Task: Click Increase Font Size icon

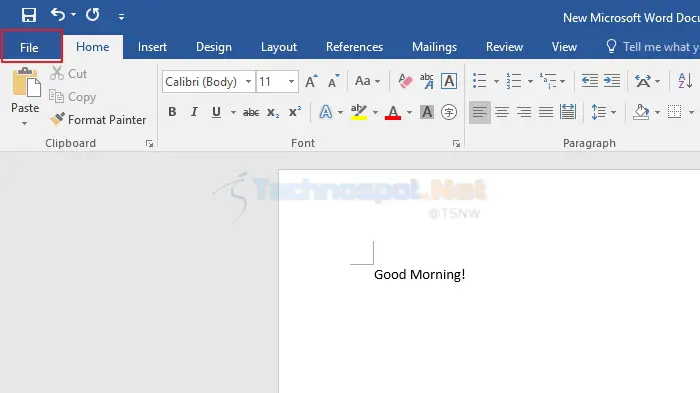Action: pyautogui.click(x=311, y=81)
